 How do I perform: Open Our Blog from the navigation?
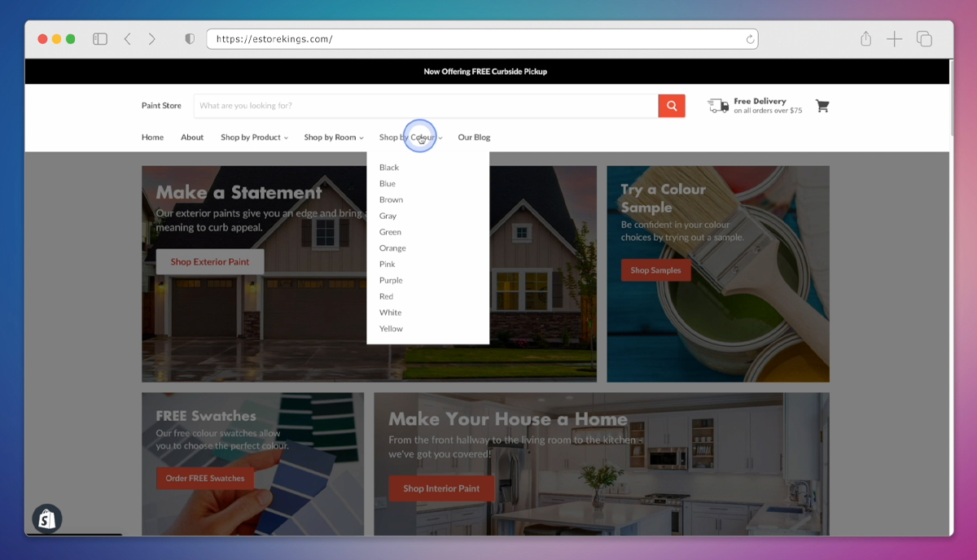point(474,137)
